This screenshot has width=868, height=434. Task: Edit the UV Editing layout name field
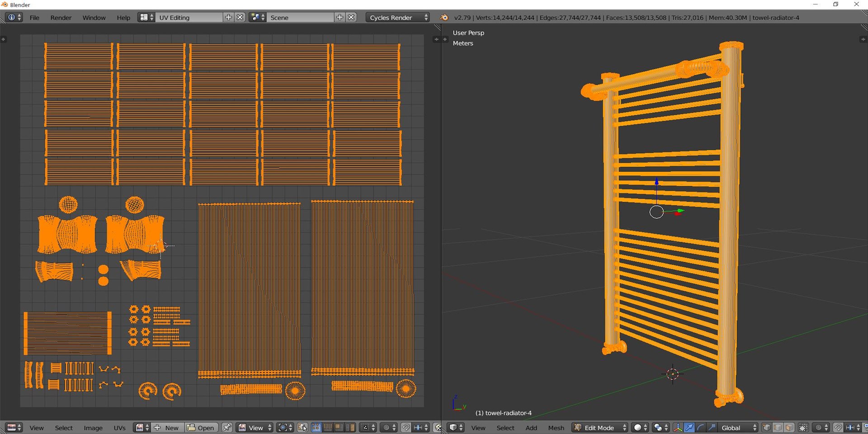point(189,17)
